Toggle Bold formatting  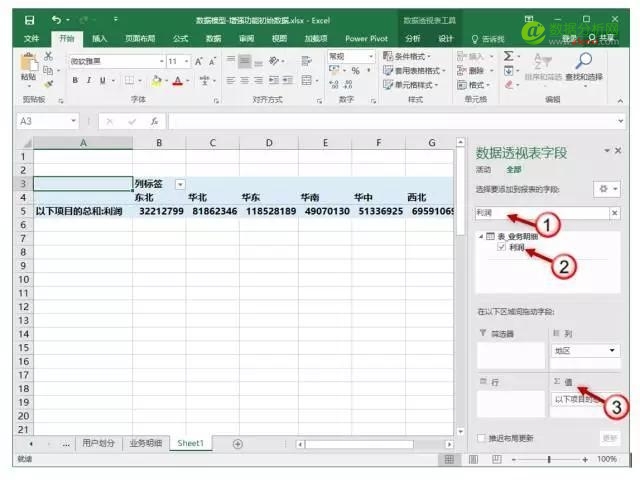(75, 80)
